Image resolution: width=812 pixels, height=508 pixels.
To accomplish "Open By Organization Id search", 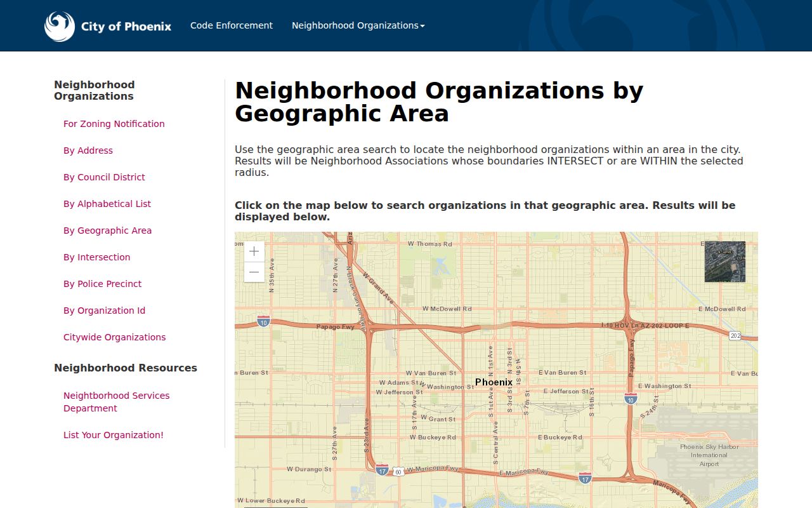I will coord(105,311).
